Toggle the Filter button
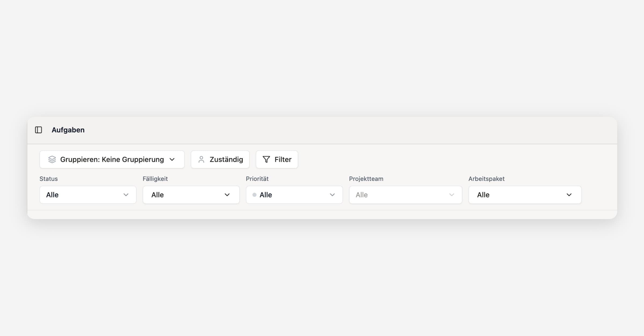 [277, 159]
